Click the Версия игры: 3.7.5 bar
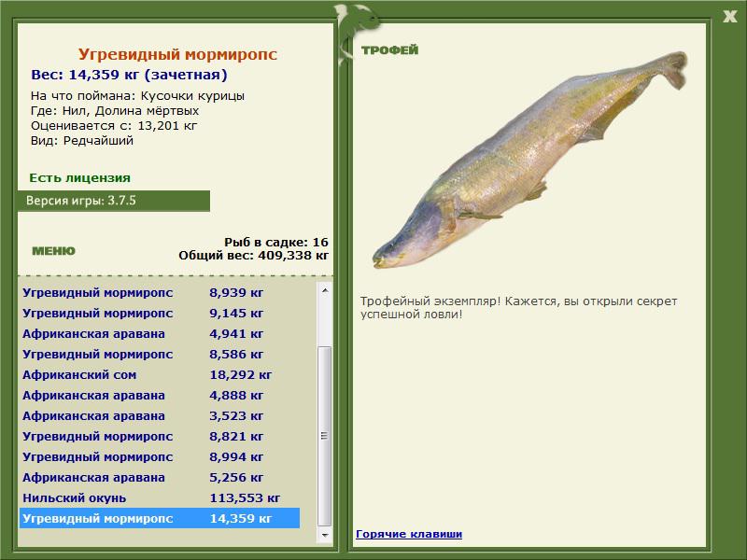This screenshot has width=747, height=560. point(113,201)
